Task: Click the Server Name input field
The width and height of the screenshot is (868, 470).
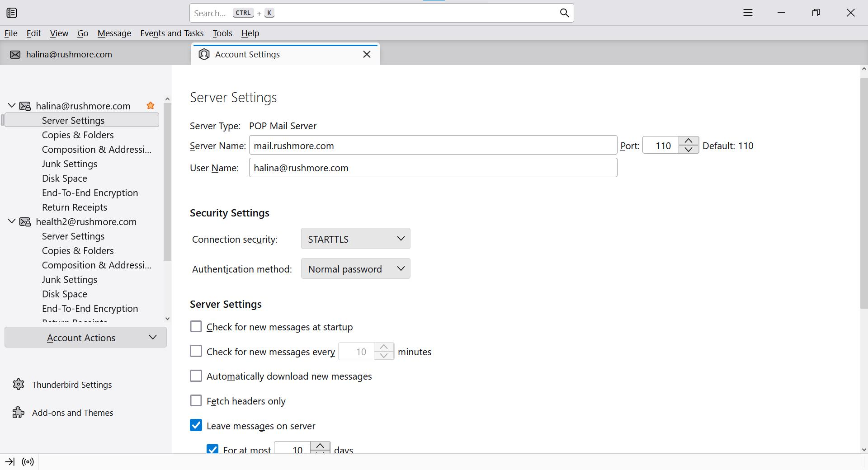Action: 433,146
